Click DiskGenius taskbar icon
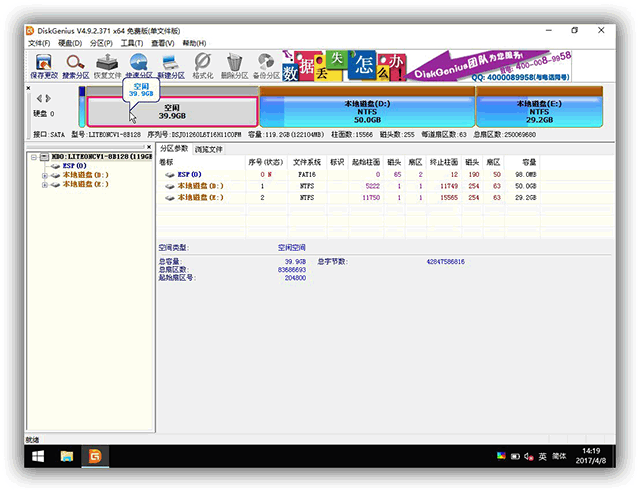 (x=95, y=456)
